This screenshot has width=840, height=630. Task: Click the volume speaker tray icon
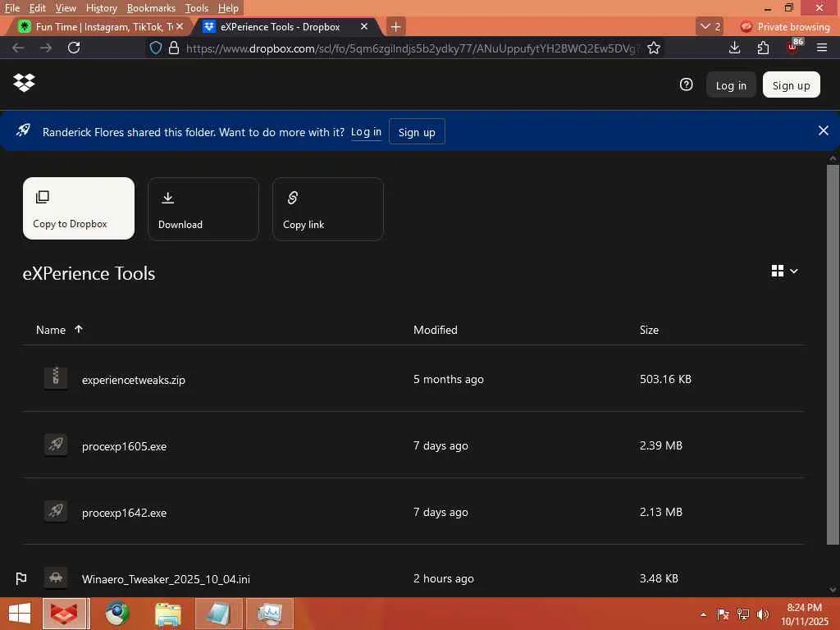click(x=763, y=614)
